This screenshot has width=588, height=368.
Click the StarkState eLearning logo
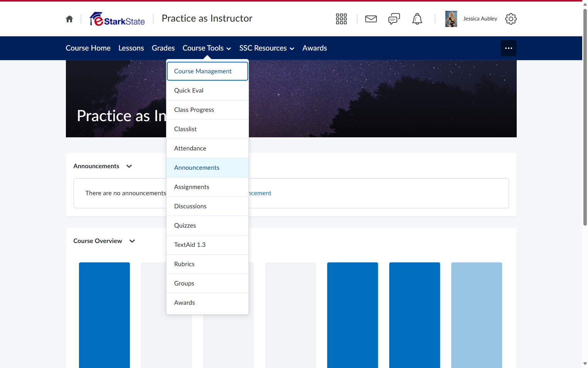117,19
